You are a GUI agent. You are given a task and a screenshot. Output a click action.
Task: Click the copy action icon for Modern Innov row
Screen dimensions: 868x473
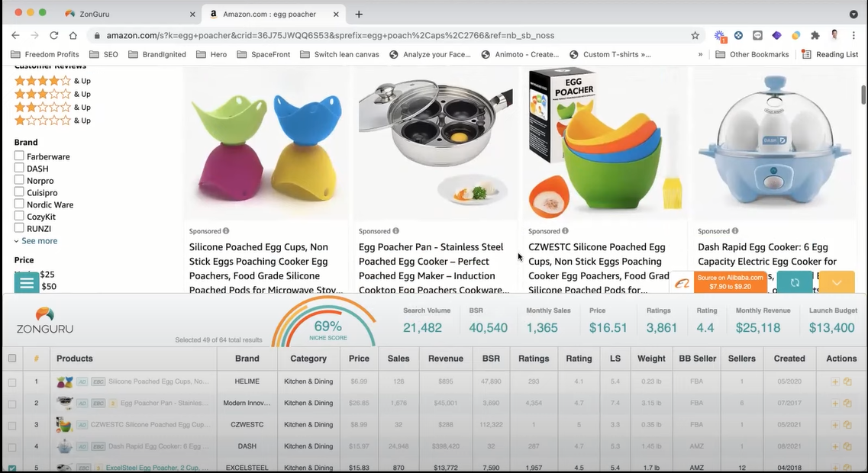(847, 404)
